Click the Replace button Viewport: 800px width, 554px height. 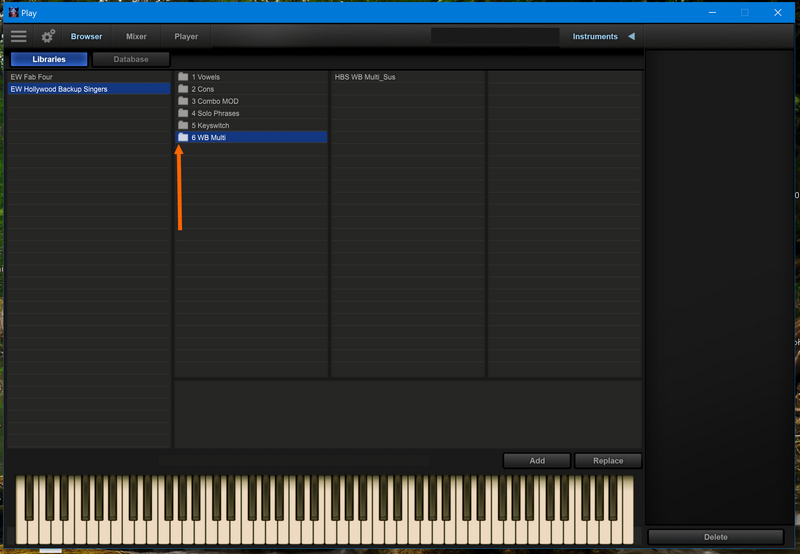tap(607, 461)
